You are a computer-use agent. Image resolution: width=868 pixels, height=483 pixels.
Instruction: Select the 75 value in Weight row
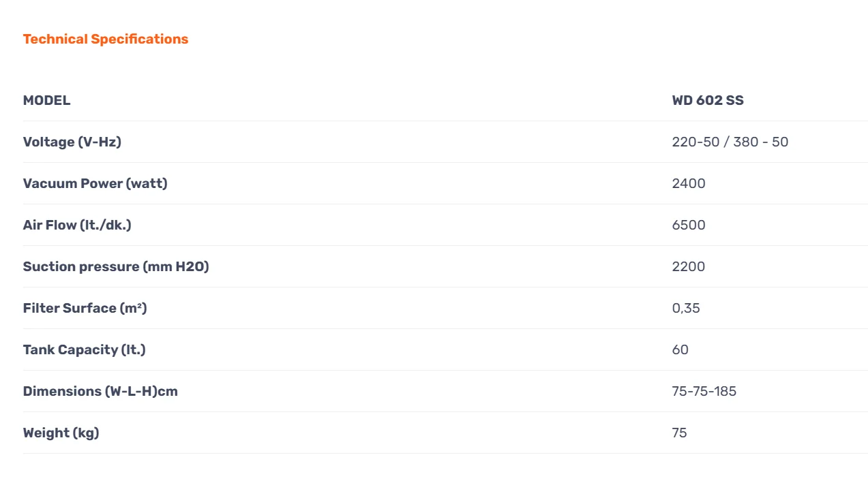[680, 433]
